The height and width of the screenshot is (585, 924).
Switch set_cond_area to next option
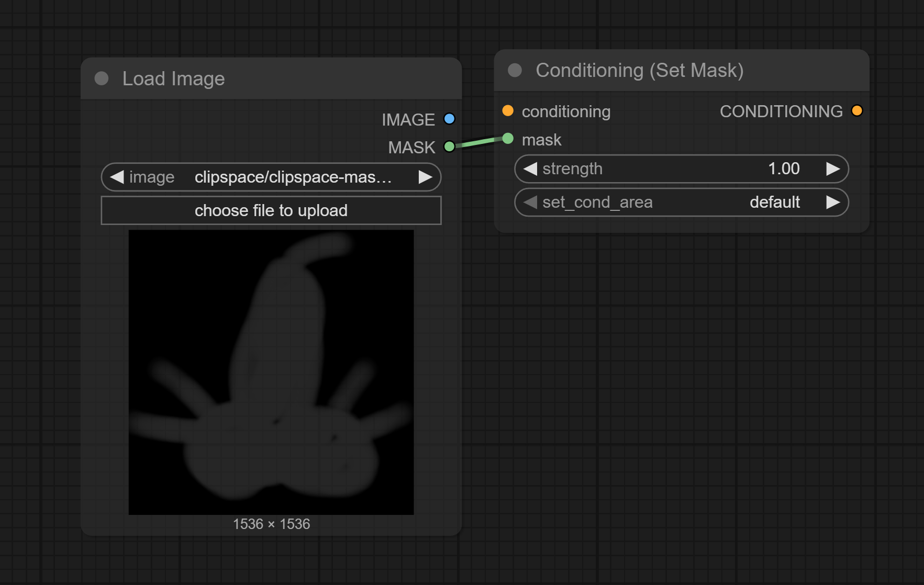tap(833, 202)
